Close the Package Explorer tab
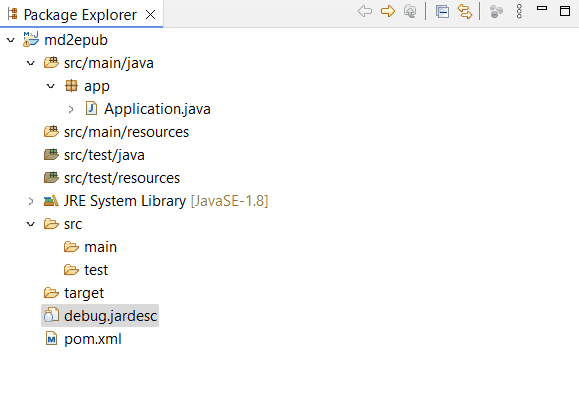Viewport: 579px width, 415px height. [150, 14]
